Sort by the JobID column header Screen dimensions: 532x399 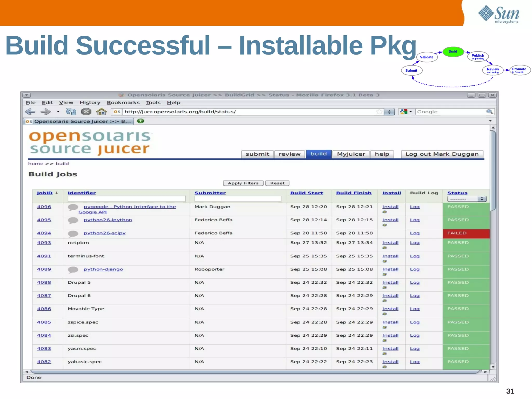pyautogui.click(x=45, y=193)
